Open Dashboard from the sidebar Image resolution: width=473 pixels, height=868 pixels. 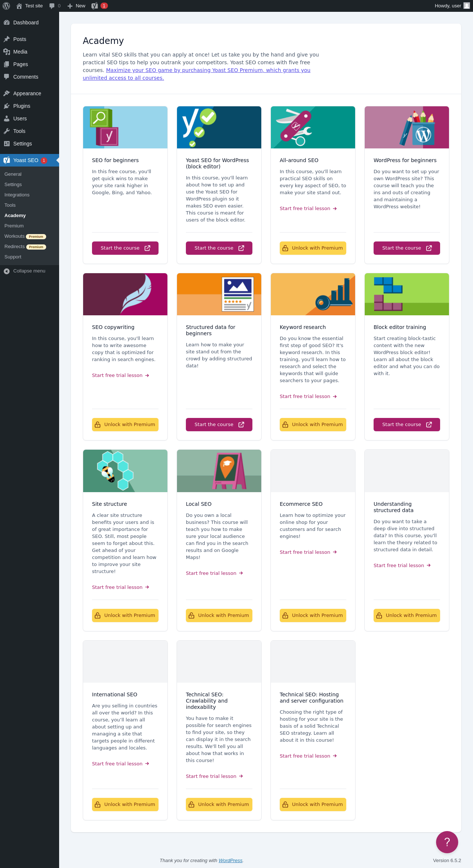30,23
